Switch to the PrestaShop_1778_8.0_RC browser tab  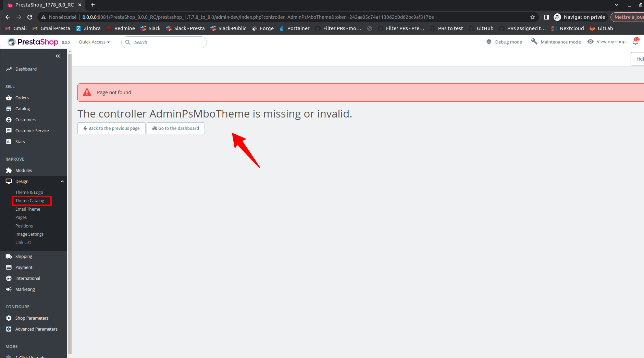(45, 4)
